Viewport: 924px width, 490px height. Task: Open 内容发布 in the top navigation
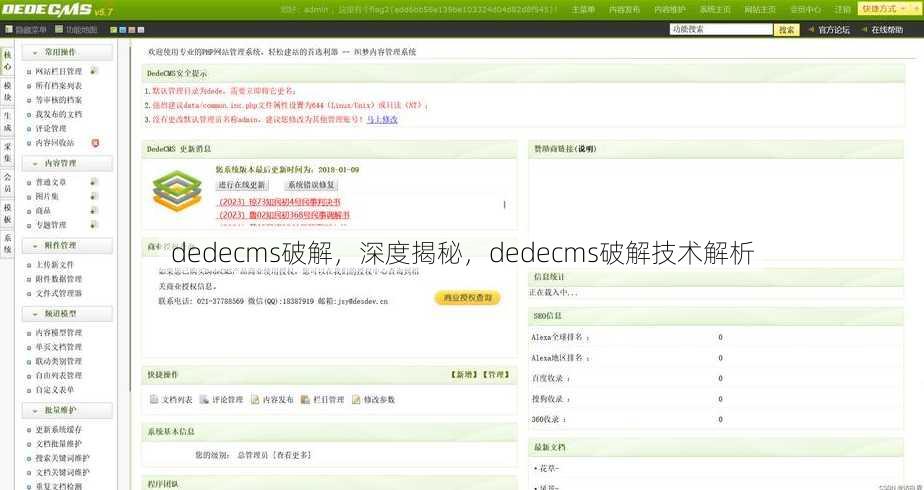(x=624, y=10)
